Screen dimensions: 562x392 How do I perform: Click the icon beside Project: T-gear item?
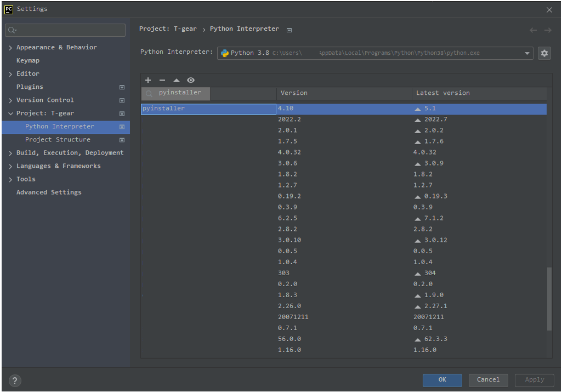122,113
